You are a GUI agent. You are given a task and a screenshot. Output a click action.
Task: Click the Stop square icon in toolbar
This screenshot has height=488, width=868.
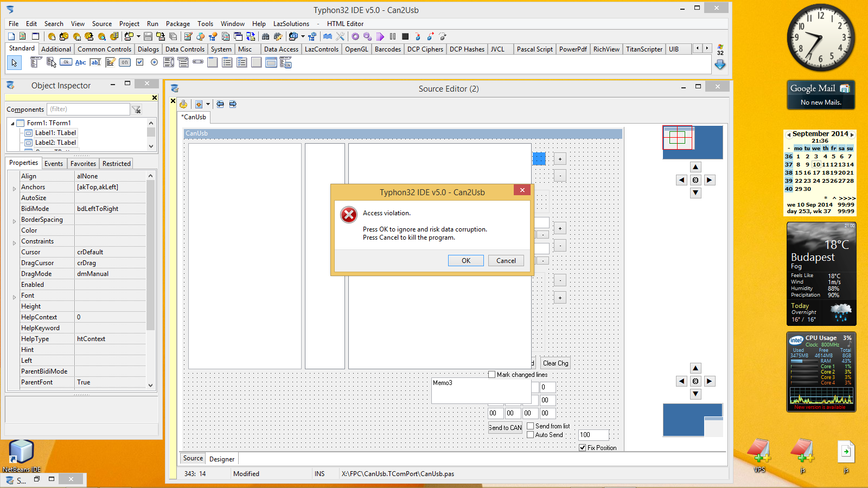(x=405, y=36)
